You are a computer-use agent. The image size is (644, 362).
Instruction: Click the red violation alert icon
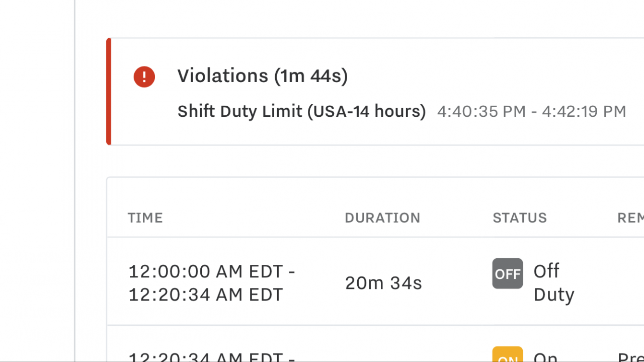pos(144,77)
